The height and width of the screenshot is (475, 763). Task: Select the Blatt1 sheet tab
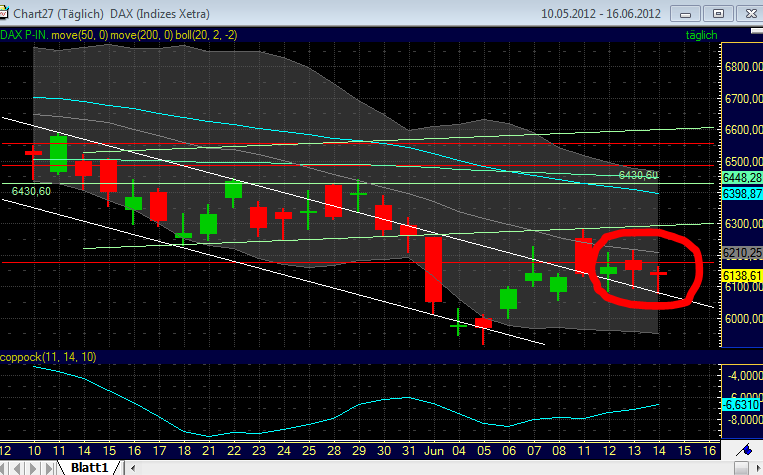pos(89,468)
